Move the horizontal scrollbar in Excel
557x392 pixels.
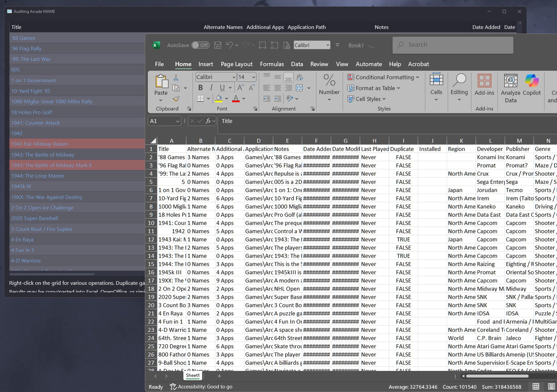pos(497,376)
